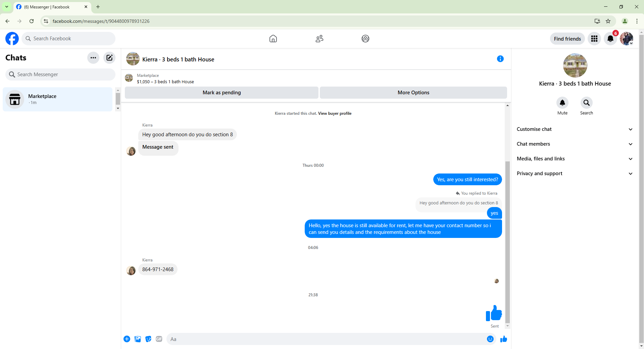The image size is (644, 349).
Task: Expand Customise chat section
Action: pyautogui.click(x=575, y=129)
